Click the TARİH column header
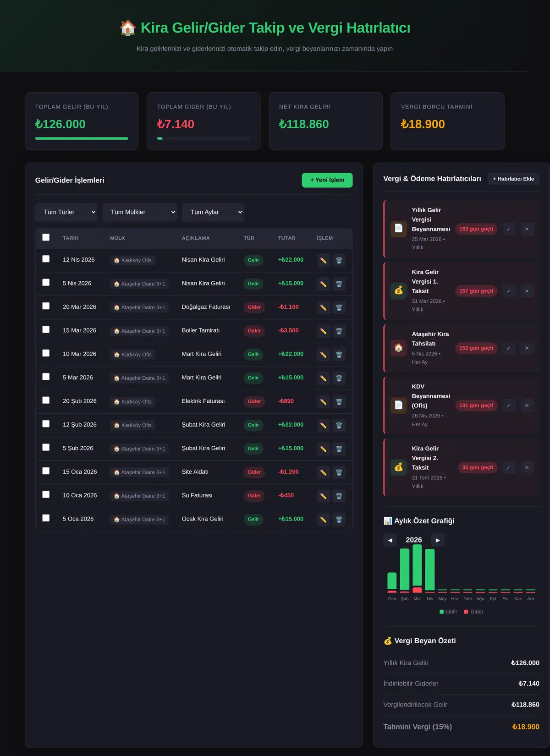This screenshot has height=756, width=550. pyautogui.click(x=71, y=238)
